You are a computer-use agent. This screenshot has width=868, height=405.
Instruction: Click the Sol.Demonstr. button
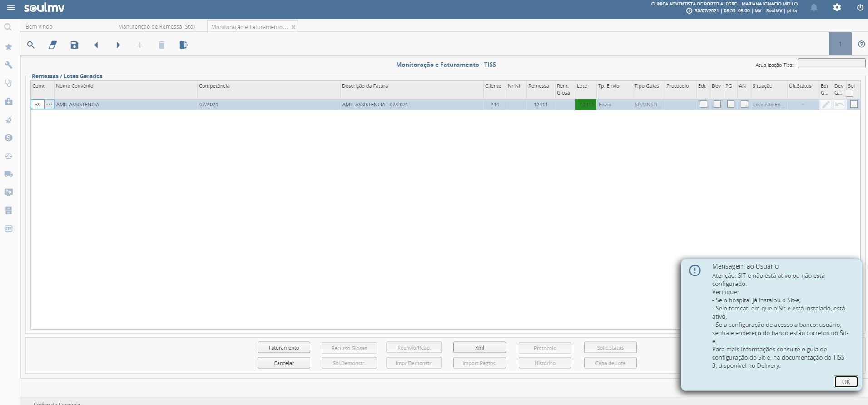click(x=349, y=363)
